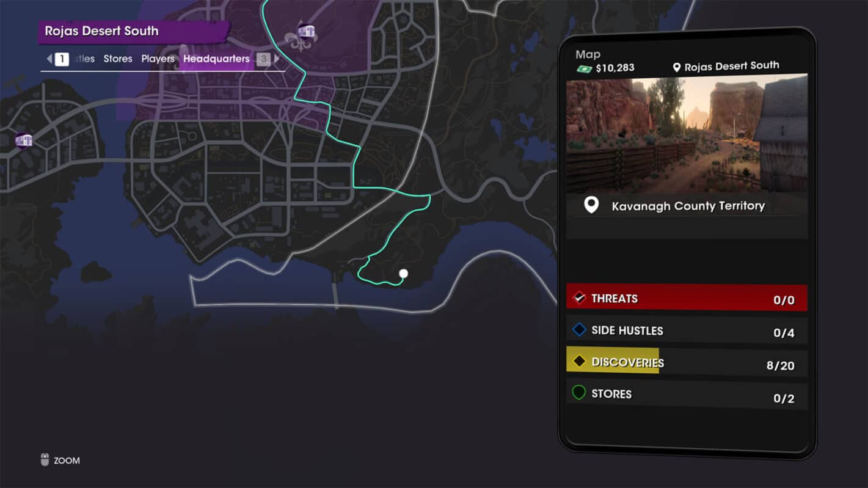This screenshot has height=488, width=868.
Task: Click the Rojas Desert South district banner
Action: click(x=134, y=32)
